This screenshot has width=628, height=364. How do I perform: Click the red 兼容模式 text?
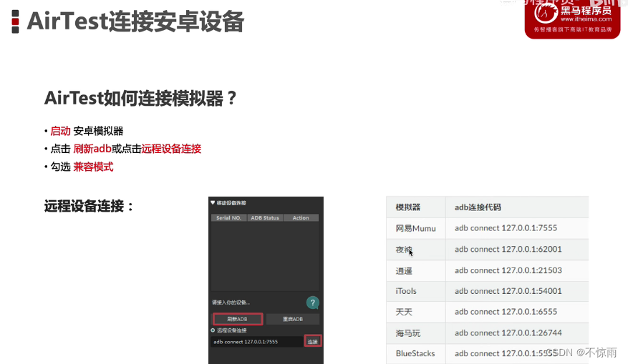[93, 167]
